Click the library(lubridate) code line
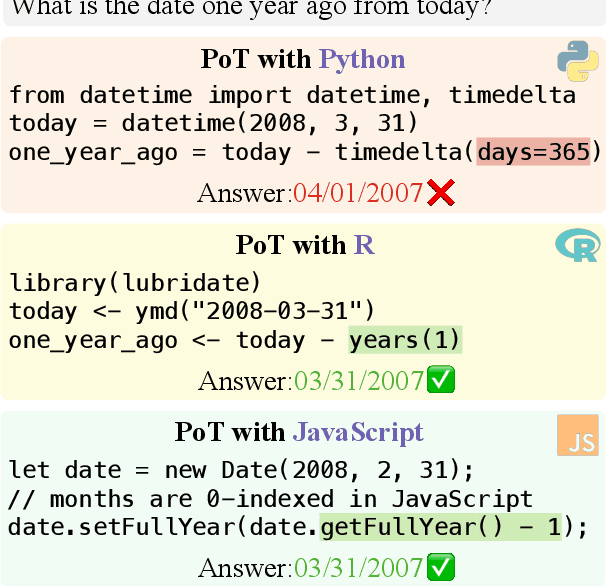This screenshot has height=586, width=606. (135, 282)
